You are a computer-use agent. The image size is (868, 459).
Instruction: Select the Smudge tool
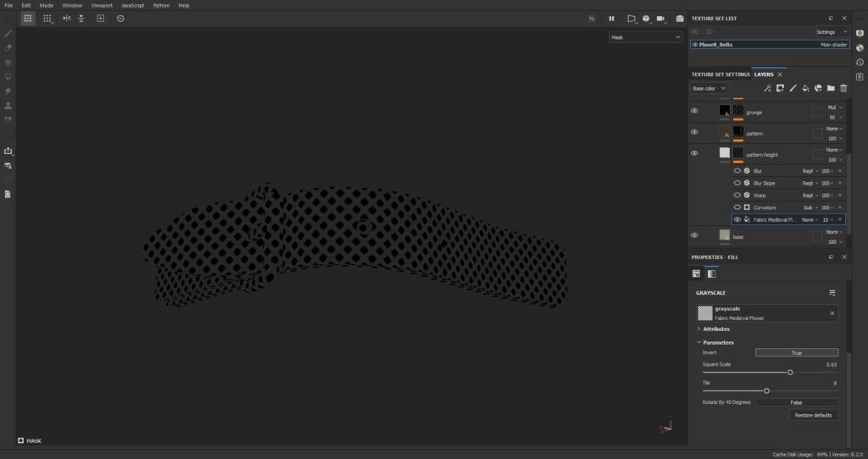tap(8, 91)
